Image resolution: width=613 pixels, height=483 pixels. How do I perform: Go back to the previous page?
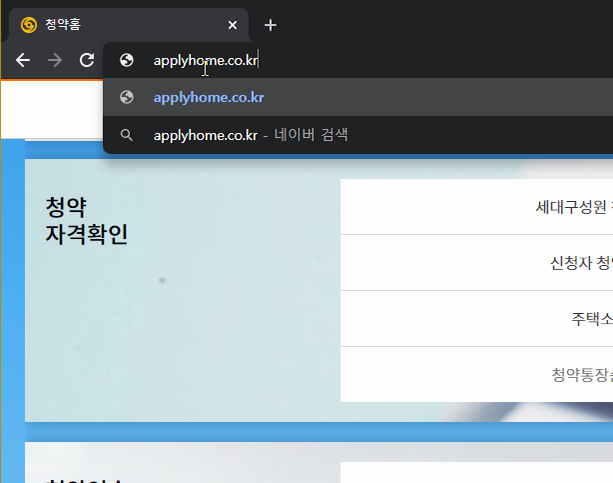click(x=23, y=60)
